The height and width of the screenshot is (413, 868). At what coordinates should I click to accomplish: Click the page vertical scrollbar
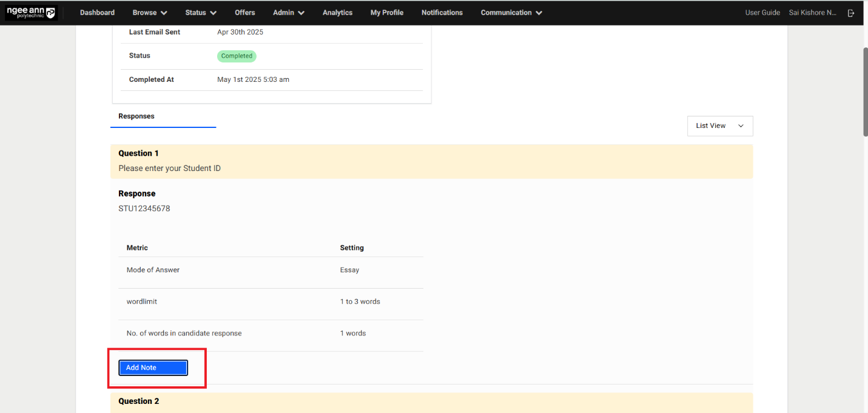coord(864,91)
